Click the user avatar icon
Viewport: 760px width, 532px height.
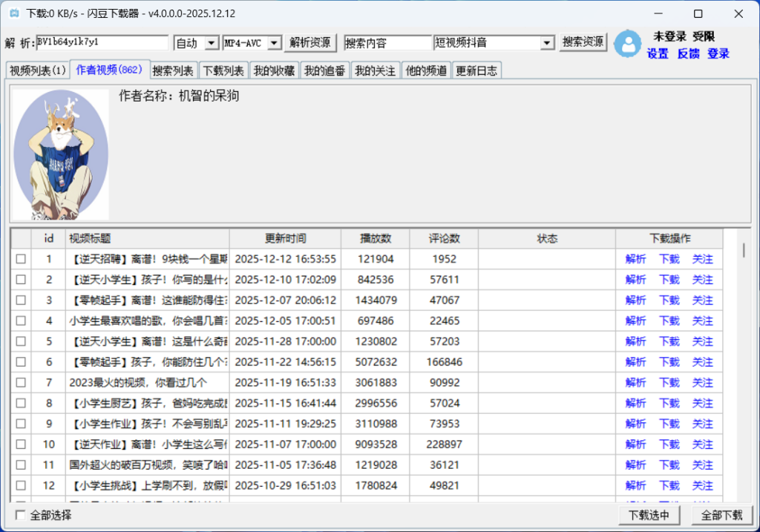628,43
